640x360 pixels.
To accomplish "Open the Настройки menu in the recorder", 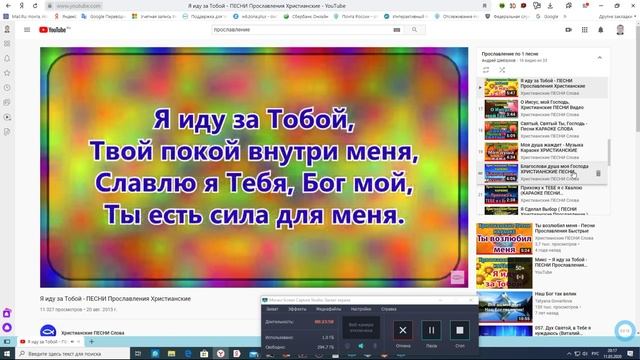I will pyautogui.click(x=361, y=309).
